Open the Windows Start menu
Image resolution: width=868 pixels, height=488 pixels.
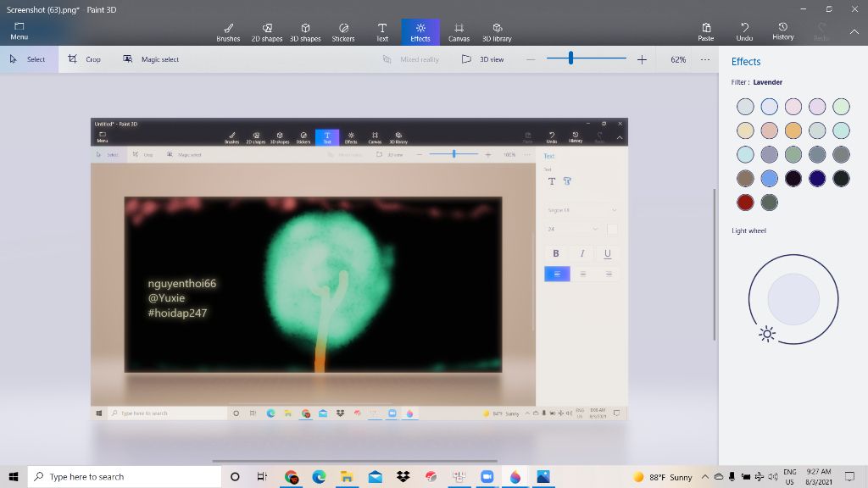14,476
